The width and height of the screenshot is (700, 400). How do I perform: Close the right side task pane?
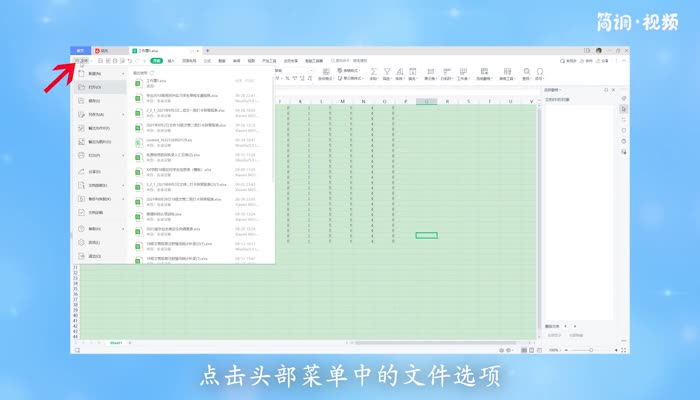pyautogui.click(x=611, y=89)
